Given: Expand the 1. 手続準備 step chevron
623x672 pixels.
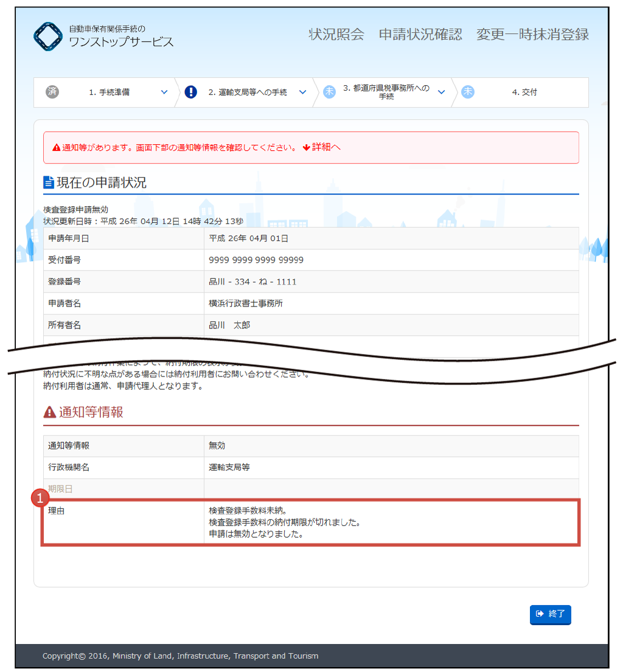Looking at the screenshot, I should (164, 92).
